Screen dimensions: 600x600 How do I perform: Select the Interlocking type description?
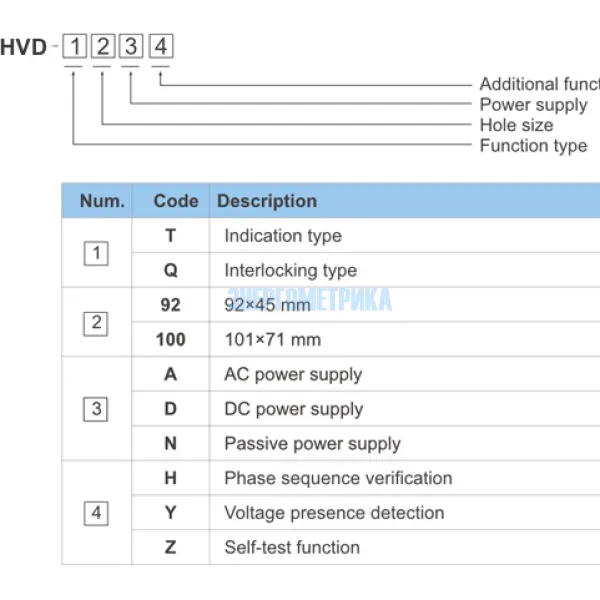(x=290, y=270)
